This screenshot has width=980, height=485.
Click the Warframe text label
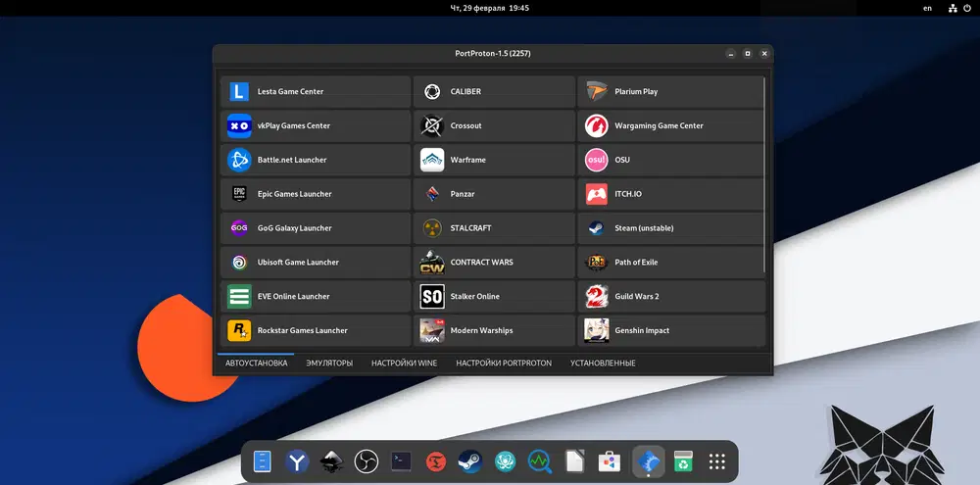(468, 160)
